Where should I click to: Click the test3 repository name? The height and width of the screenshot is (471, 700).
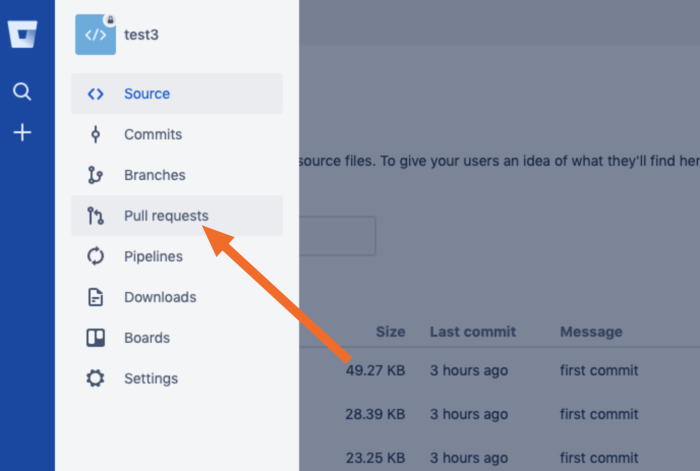141,35
